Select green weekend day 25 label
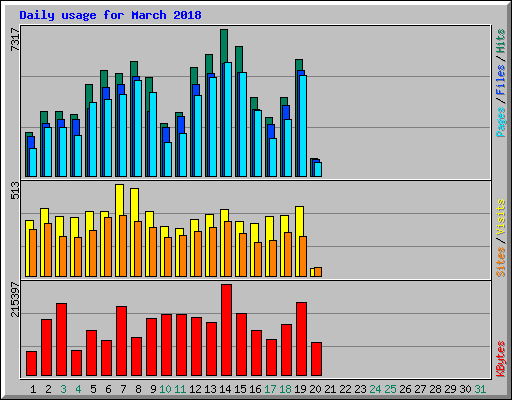 pos(390,389)
